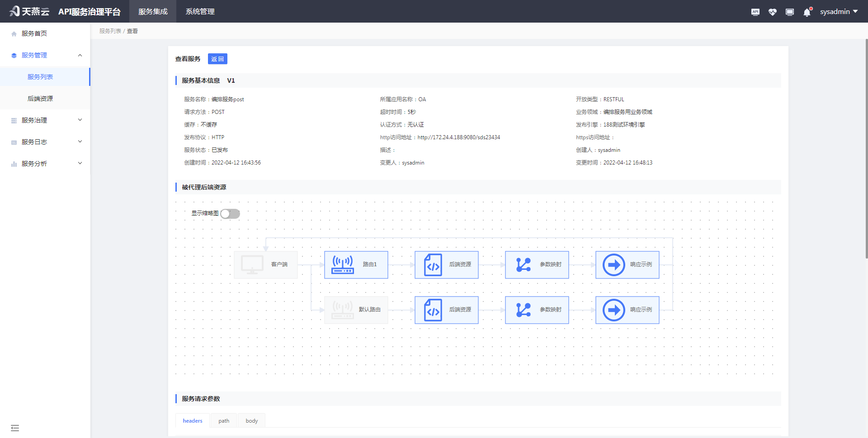The image size is (868, 438).
Task: Click the health monitor heart icon
Action: pyautogui.click(x=772, y=12)
